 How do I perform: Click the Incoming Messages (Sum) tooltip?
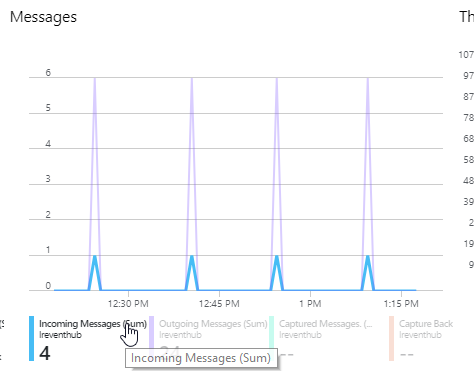point(201,358)
